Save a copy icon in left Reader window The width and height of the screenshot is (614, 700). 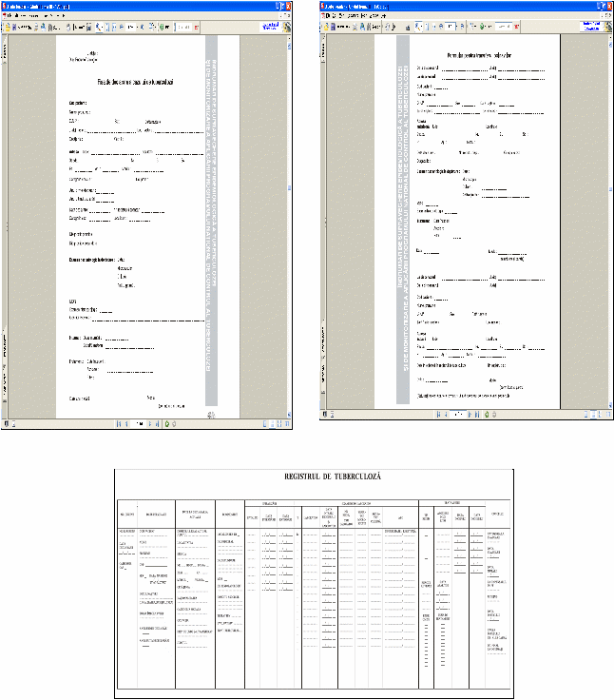pos(14,28)
